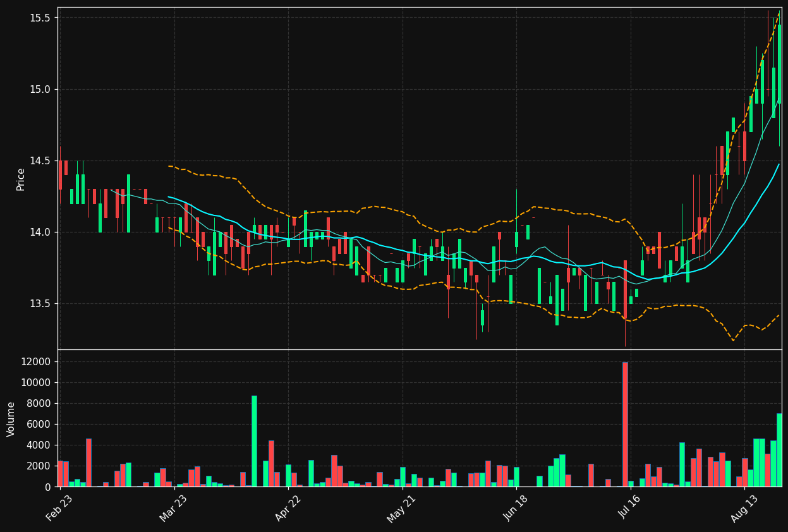Click the 0 volume axis label
The height and width of the screenshot is (532, 788).
pos(47,487)
